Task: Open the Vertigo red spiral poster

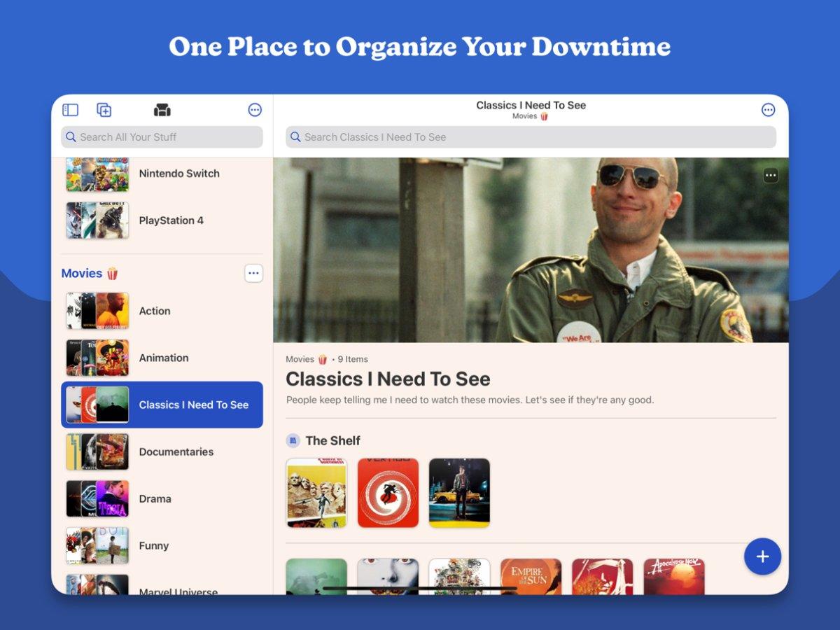Action: pyautogui.click(x=388, y=493)
